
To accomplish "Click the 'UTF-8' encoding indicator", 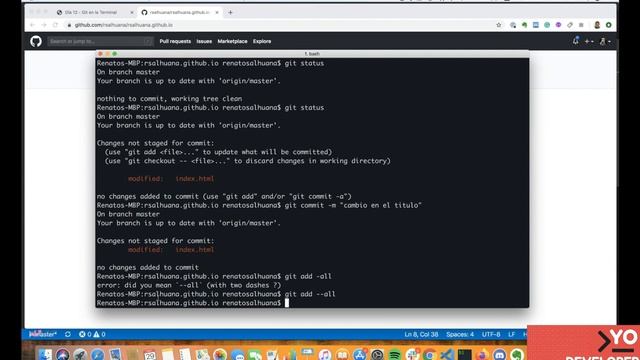I will (x=491, y=334).
